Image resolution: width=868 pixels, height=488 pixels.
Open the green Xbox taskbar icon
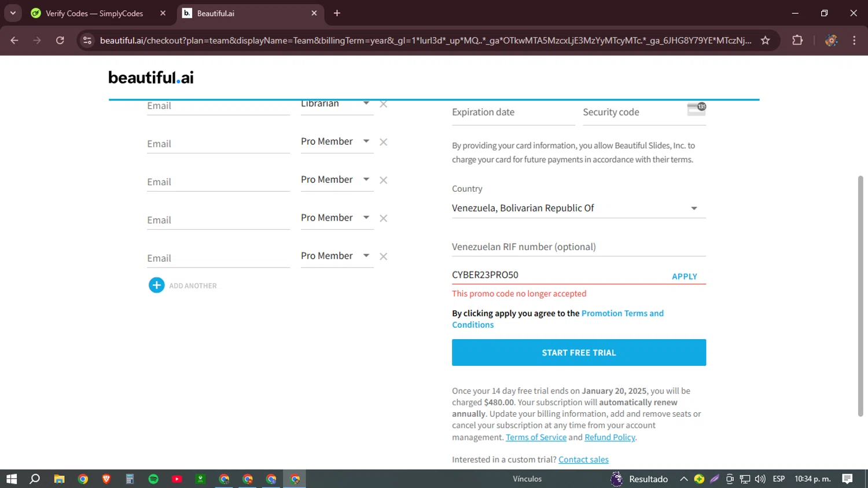pos(201,479)
